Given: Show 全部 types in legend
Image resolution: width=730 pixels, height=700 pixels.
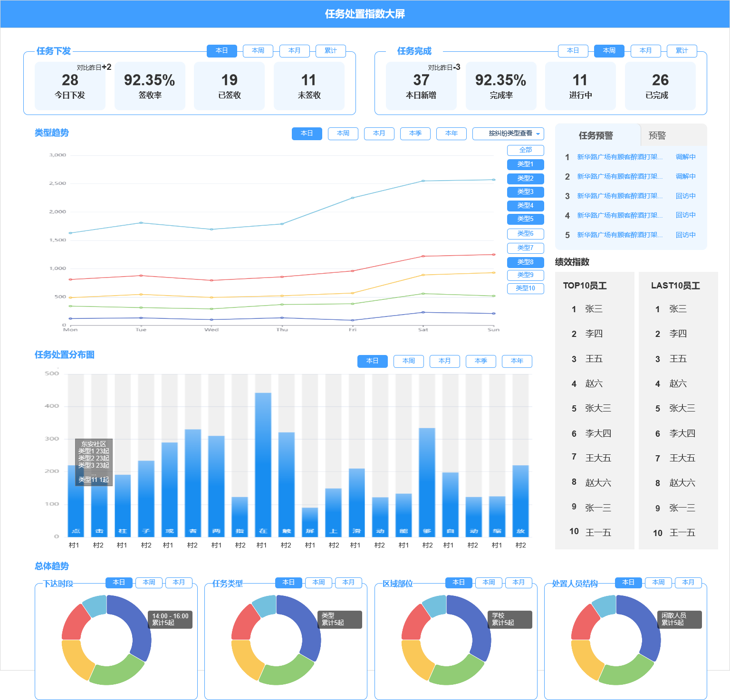Looking at the screenshot, I should point(526,150).
